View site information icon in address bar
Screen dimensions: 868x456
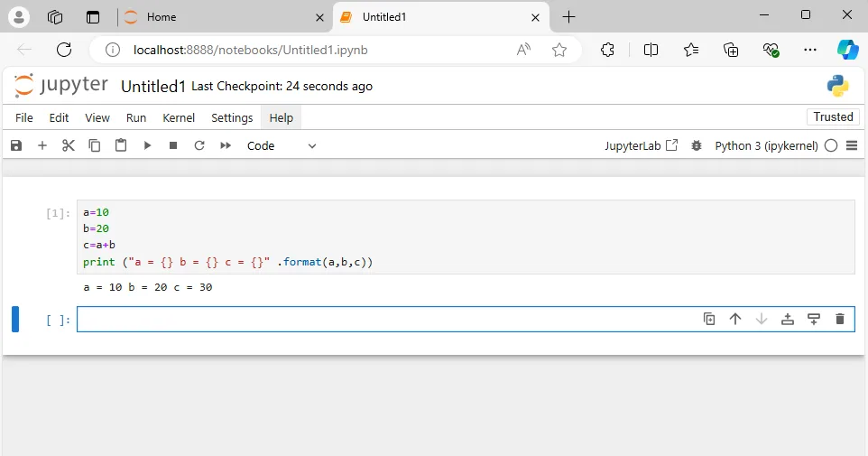[x=113, y=50]
